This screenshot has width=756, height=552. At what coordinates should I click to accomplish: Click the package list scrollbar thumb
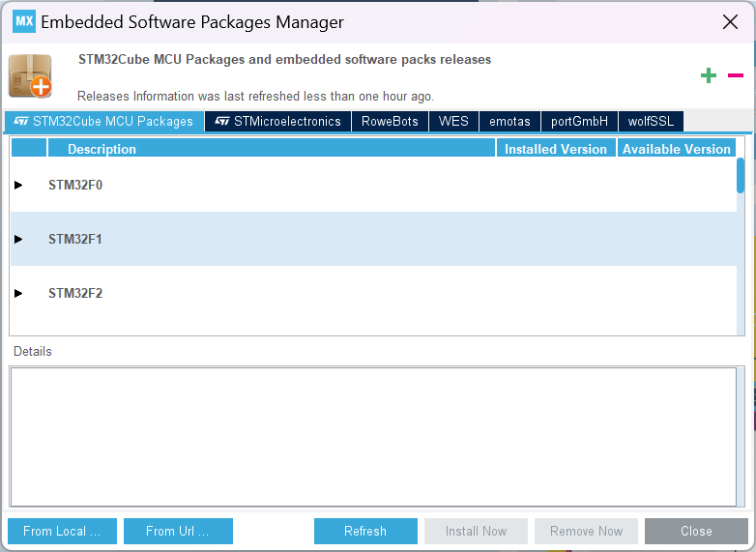pyautogui.click(x=741, y=176)
